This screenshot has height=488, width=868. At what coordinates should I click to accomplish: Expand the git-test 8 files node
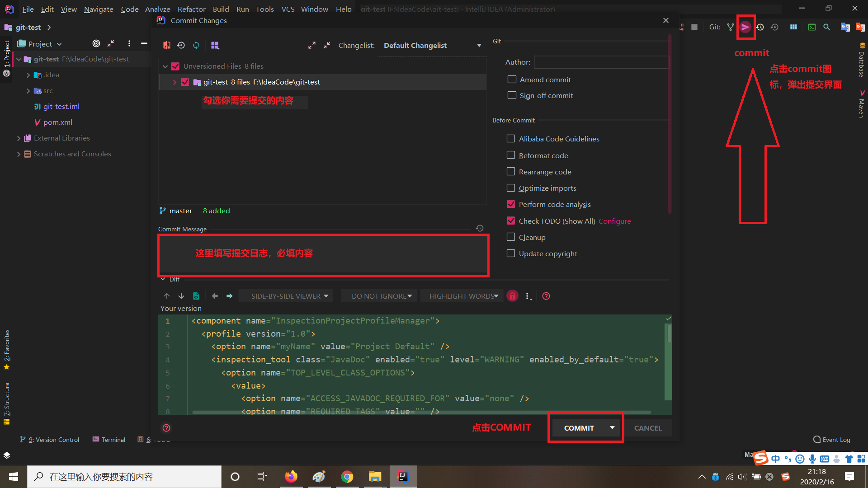click(175, 82)
